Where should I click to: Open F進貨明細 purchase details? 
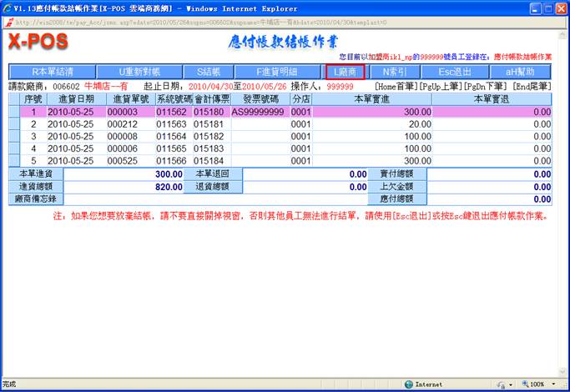point(276,73)
